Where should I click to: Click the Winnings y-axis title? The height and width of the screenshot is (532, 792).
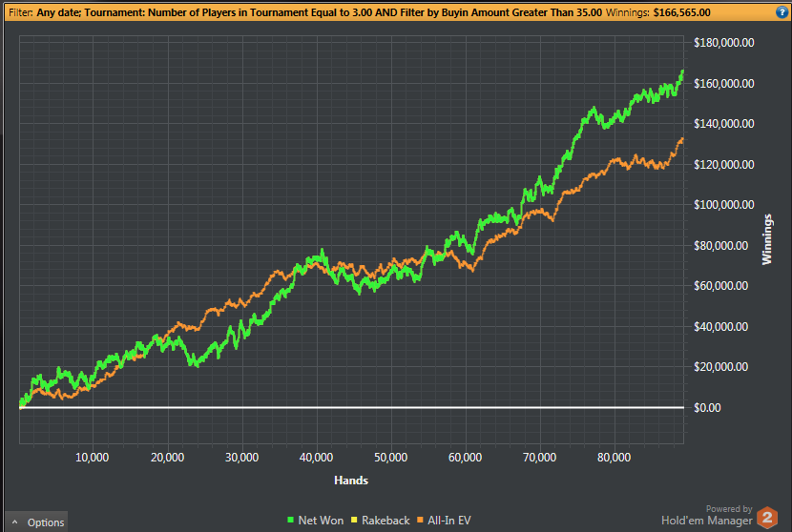tap(767, 239)
